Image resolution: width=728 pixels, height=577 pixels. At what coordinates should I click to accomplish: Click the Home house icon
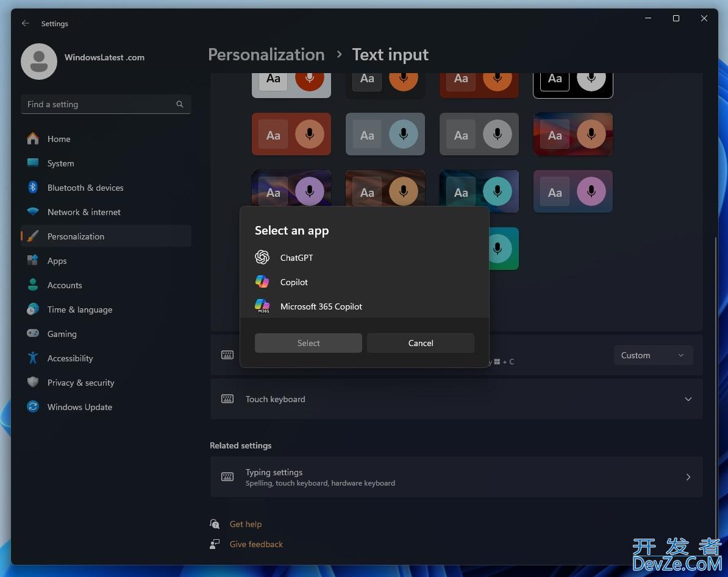tap(33, 139)
